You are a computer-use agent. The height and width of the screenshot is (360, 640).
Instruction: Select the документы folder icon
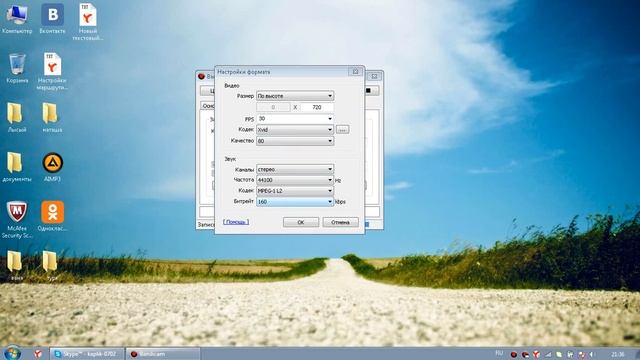click(17, 167)
